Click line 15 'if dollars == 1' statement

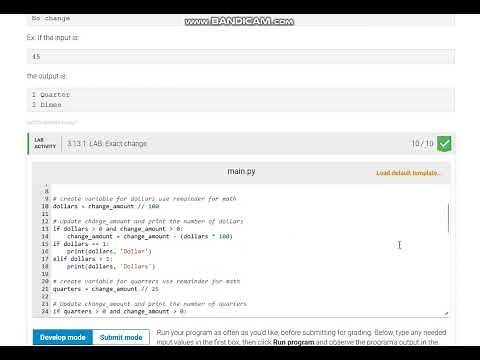(81, 244)
